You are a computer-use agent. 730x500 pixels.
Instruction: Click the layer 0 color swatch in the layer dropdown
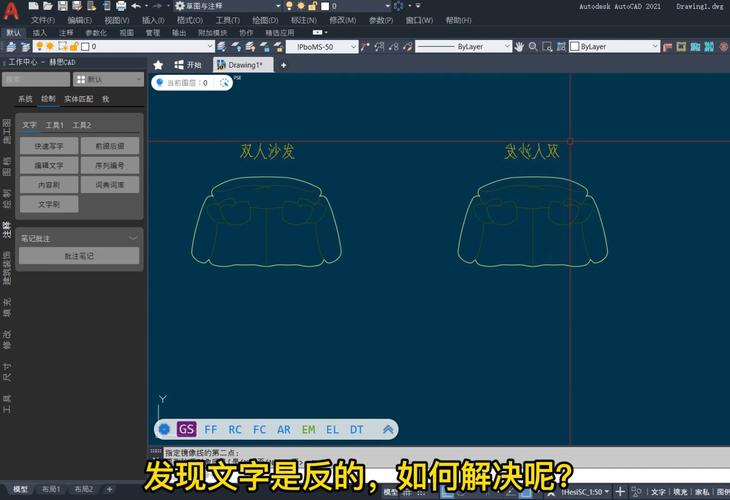click(85, 46)
